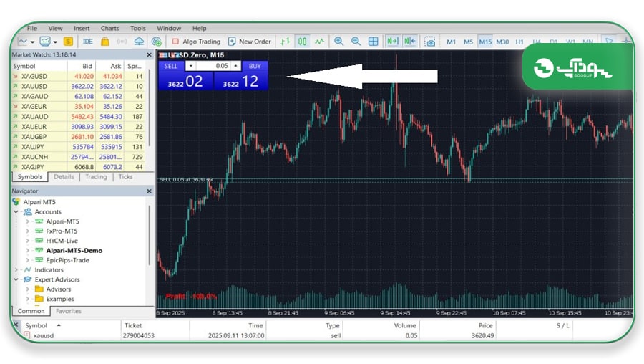Click the green radar signals icon
The width and height of the screenshot is (644, 364).
click(156, 41)
